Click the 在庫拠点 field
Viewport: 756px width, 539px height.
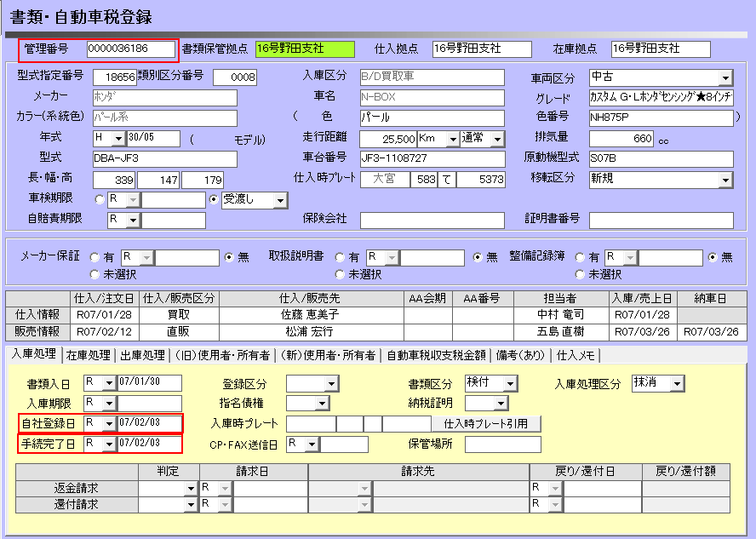point(661,49)
